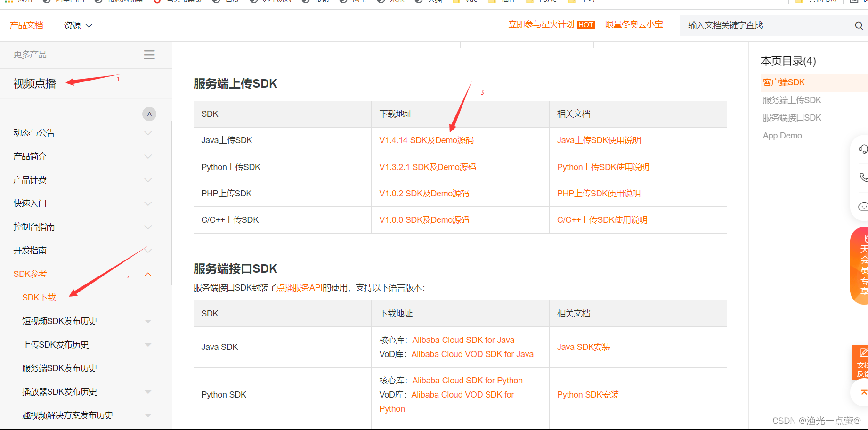
Task: Open Java SDK安装 doc link
Action: tap(584, 347)
